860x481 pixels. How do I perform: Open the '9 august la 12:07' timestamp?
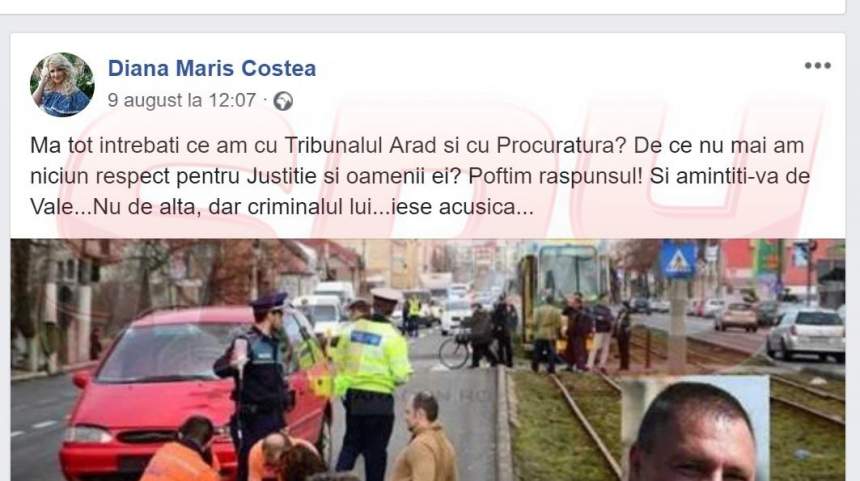[x=182, y=100]
